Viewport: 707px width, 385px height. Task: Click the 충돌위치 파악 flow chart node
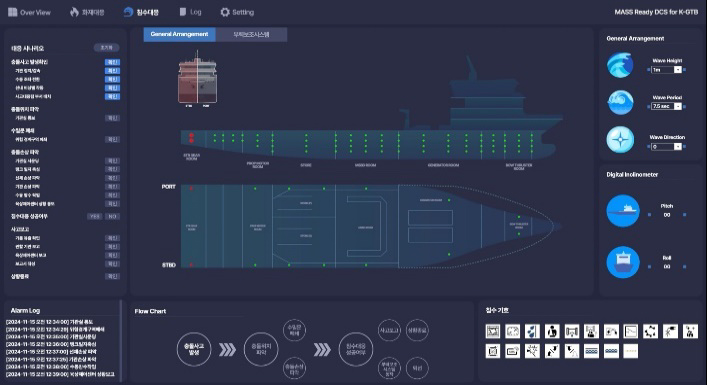[261, 348]
